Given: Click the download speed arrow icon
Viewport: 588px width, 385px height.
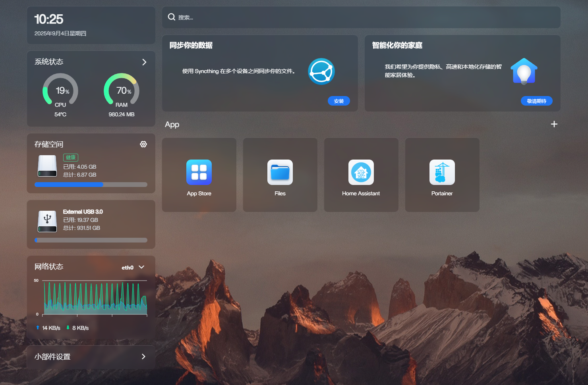Looking at the screenshot, I should point(68,327).
